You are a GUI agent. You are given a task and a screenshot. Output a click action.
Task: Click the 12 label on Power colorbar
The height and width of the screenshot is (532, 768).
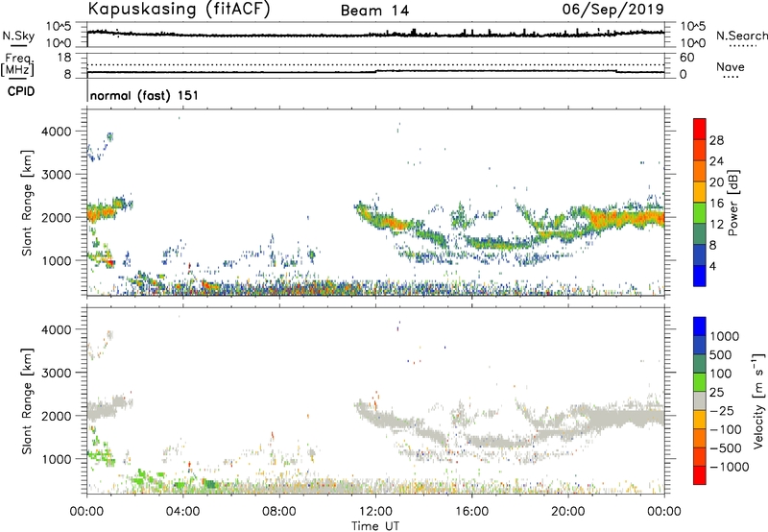click(x=716, y=225)
